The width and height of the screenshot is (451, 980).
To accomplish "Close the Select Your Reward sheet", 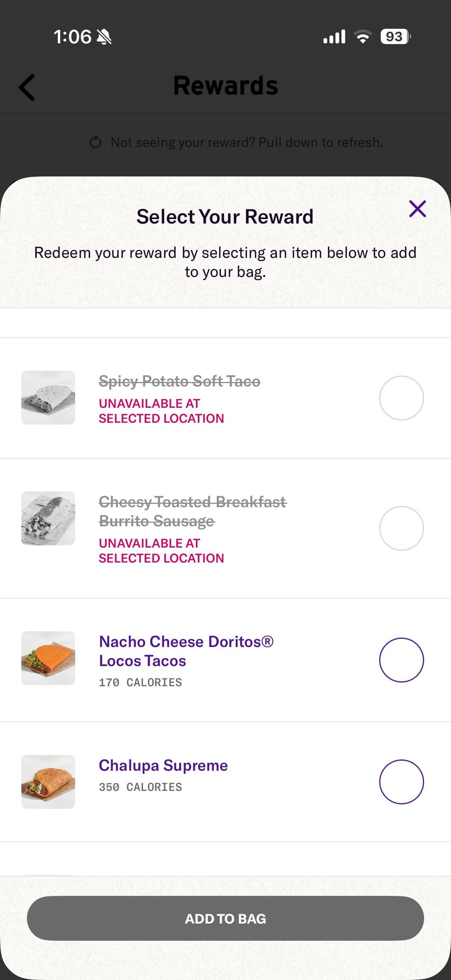I will point(417,209).
